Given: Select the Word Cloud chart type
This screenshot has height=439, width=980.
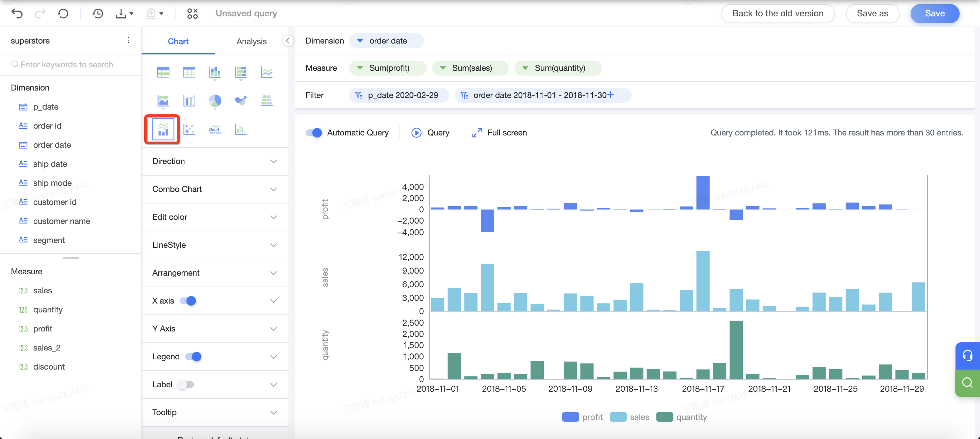Looking at the screenshot, I should [x=215, y=129].
